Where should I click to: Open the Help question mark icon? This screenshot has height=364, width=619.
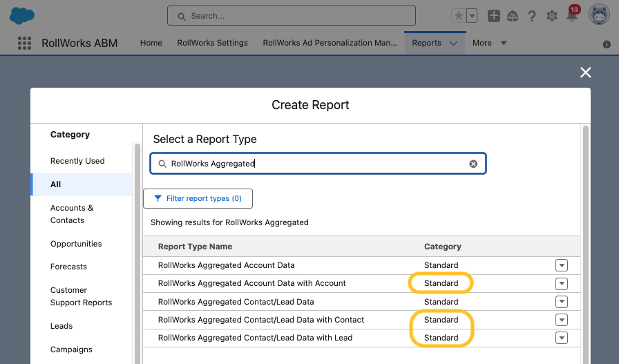(x=532, y=16)
